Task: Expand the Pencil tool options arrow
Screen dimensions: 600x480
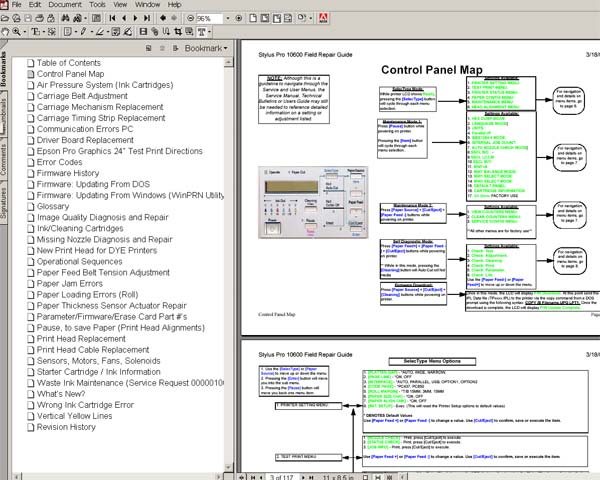Action: coord(91,32)
